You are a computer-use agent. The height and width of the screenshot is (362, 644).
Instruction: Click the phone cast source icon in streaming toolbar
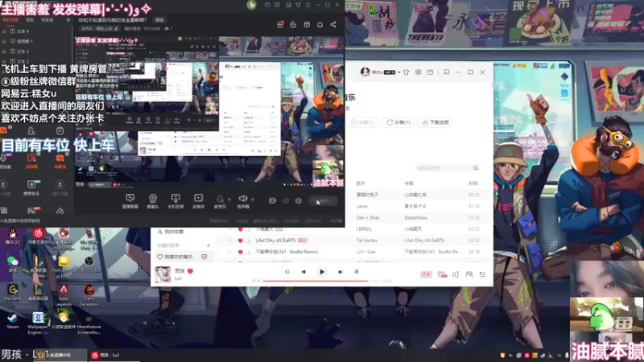click(x=175, y=201)
